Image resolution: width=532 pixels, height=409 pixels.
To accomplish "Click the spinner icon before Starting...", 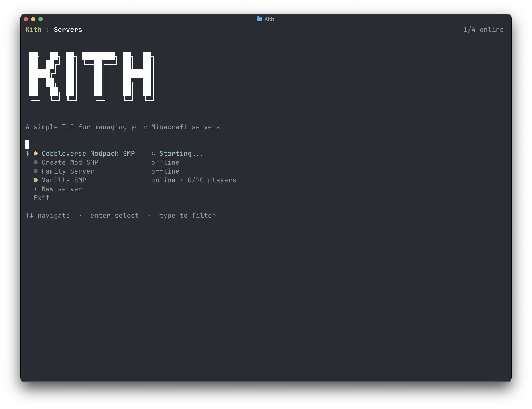I will point(153,154).
